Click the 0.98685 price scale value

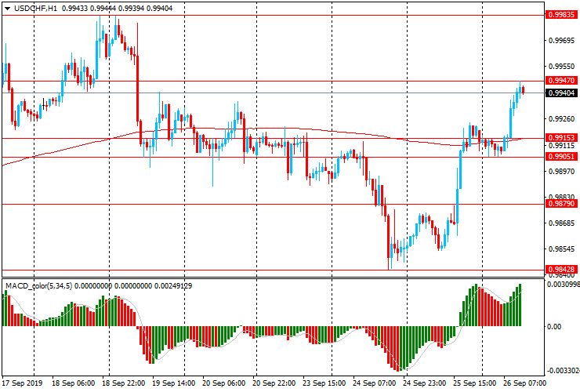tap(561, 223)
